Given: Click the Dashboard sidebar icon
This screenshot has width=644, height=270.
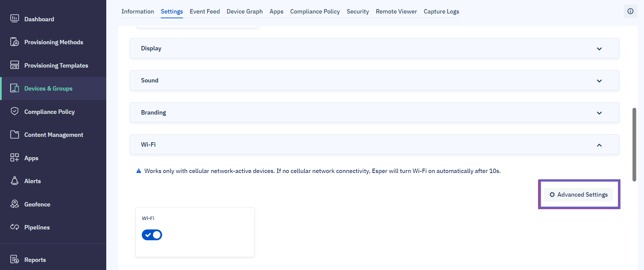Looking at the screenshot, I should pyautogui.click(x=15, y=19).
